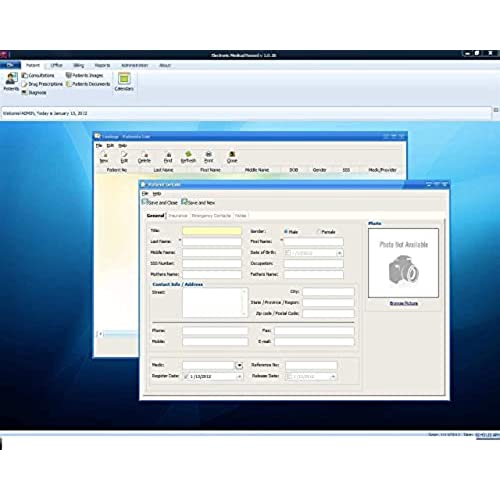The height and width of the screenshot is (500, 500).
Task: Open the Reports ribbon tab
Action: [x=102, y=65]
